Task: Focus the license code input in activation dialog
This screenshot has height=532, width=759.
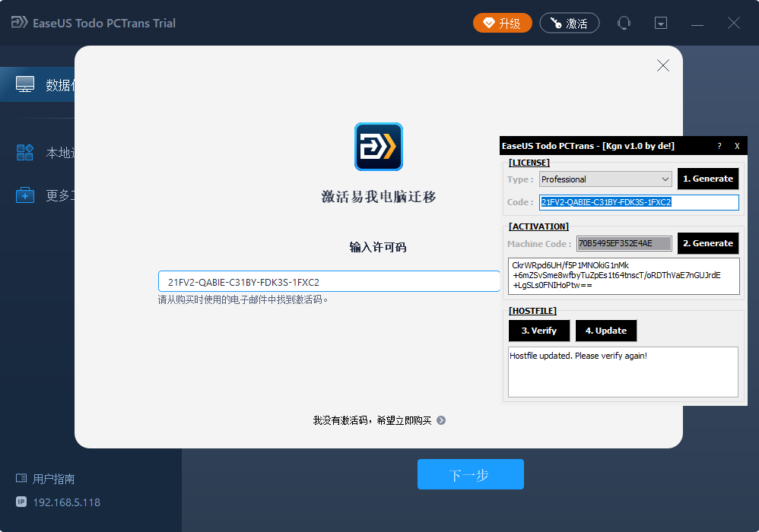Action: (329, 281)
